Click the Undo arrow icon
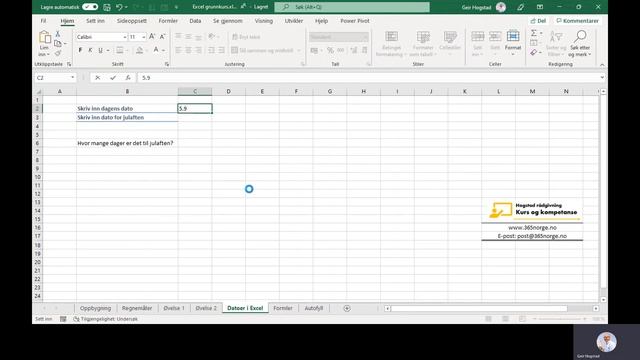Viewport: 640px width, 360px height. (x=119, y=7)
